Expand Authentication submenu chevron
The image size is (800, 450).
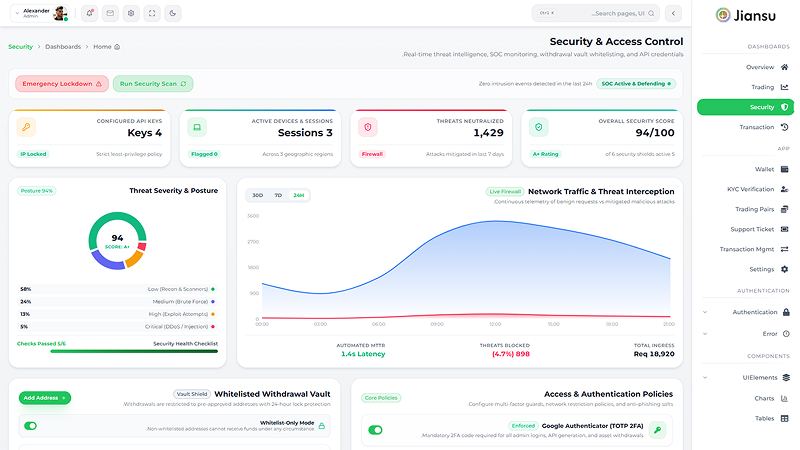click(705, 312)
